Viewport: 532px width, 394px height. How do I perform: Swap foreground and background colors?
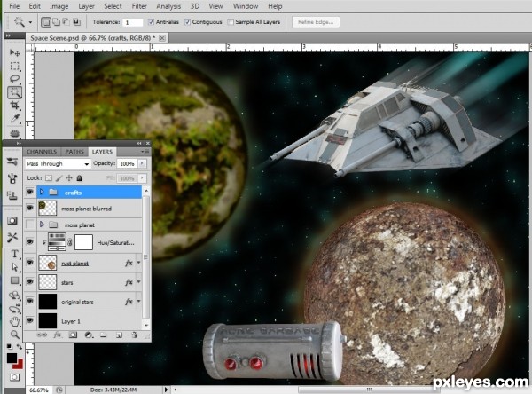point(20,347)
